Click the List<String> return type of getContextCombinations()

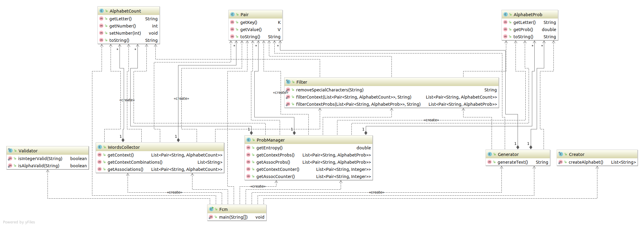click(x=210, y=162)
